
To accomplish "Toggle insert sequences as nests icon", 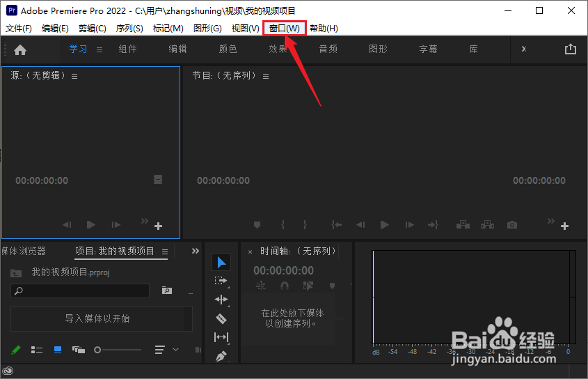I will [x=261, y=286].
